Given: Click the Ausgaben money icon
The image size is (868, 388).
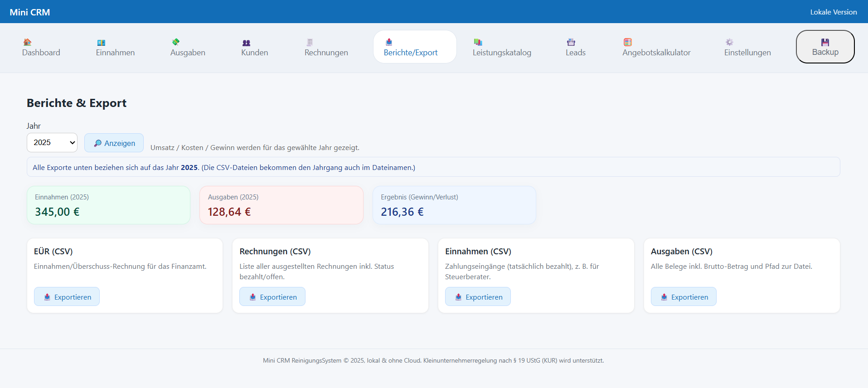Looking at the screenshot, I should click(x=176, y=42).
